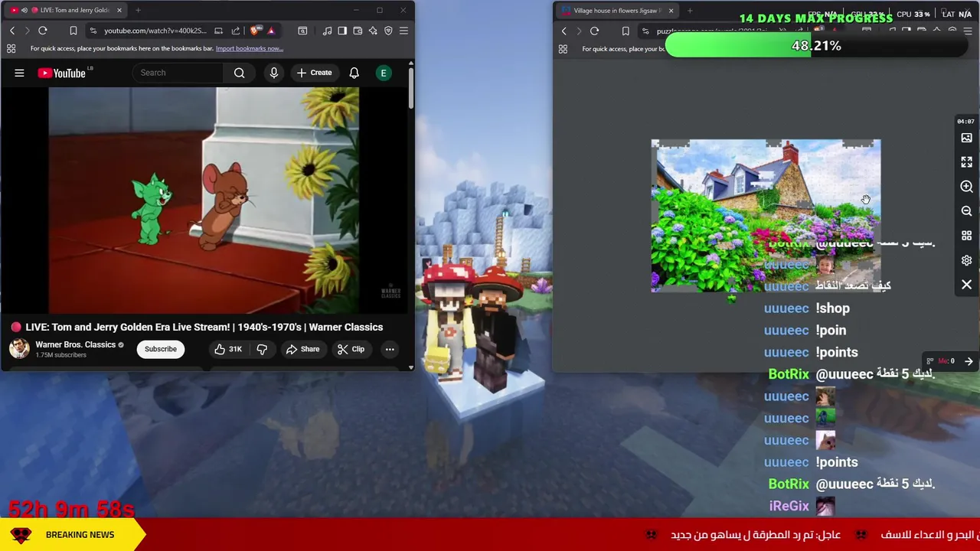The image size is (980, 551).
Task: Open the Brave Shields lion icon
Action: pyautogui.click(x=255, y=31)
